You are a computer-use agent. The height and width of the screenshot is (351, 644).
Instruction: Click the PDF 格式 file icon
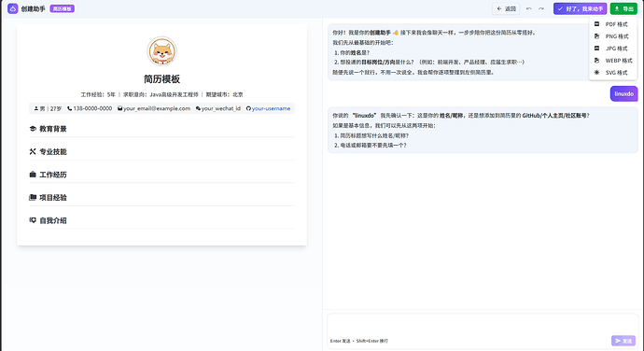tap(596, 24)
